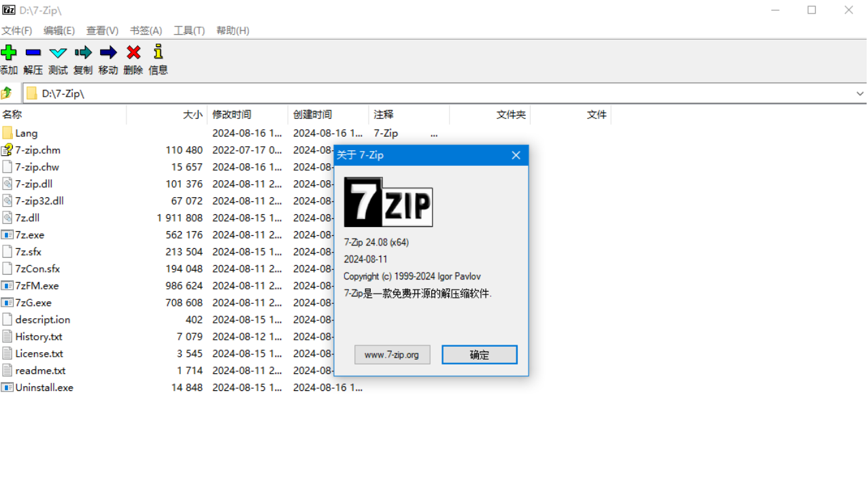This screenshot has height=480, width=868.
Task: Click the file name 7zFM.exe
Action: click(37, 286)
